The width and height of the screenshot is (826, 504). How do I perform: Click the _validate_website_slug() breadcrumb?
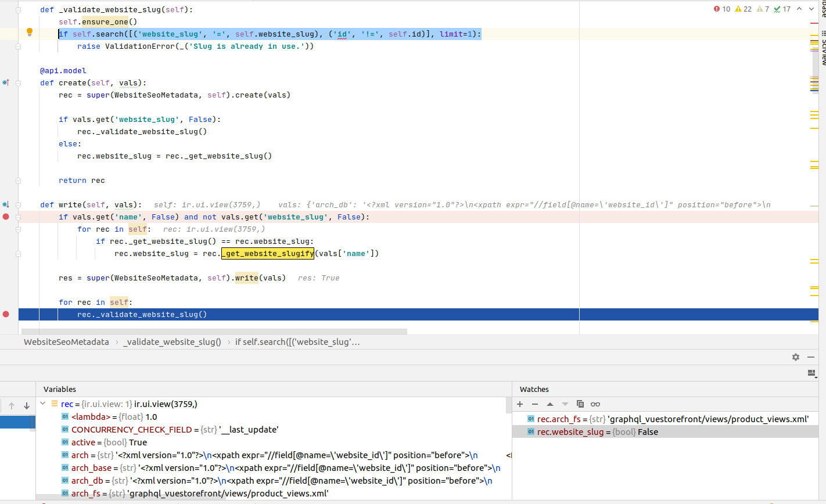click(172, 342)
